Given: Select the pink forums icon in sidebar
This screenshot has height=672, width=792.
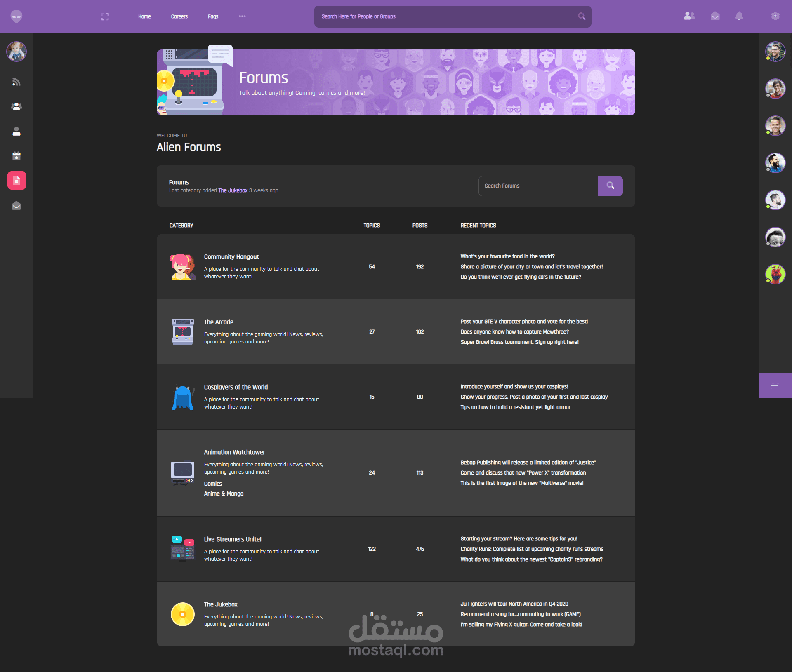Looking at the screenshot, I should (16, 181).
